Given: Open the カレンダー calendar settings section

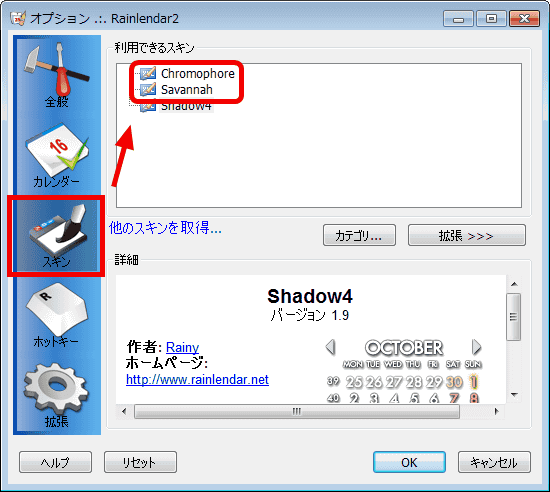Looking at the screenshot, I should (x=56, y=155).
